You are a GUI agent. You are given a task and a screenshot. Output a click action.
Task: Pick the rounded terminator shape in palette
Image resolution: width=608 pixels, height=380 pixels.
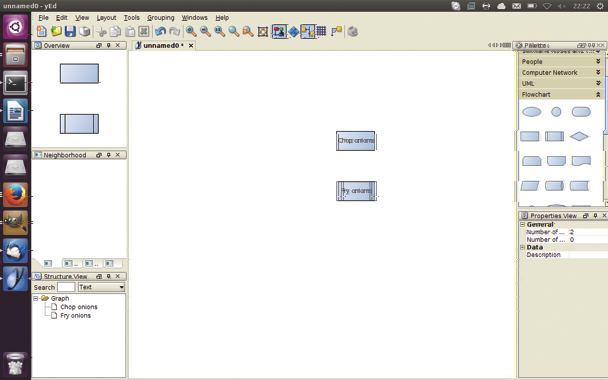point(581,112)
